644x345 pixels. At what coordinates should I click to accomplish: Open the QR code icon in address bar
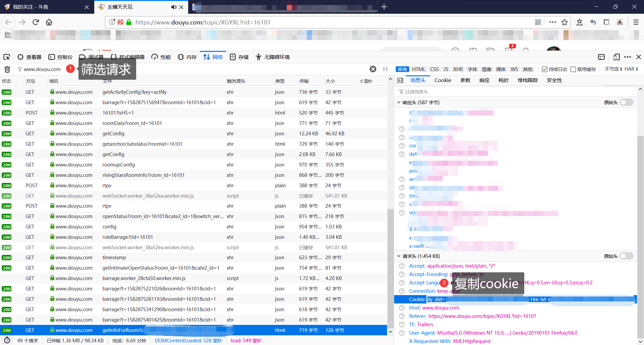(x=538, y=22)
